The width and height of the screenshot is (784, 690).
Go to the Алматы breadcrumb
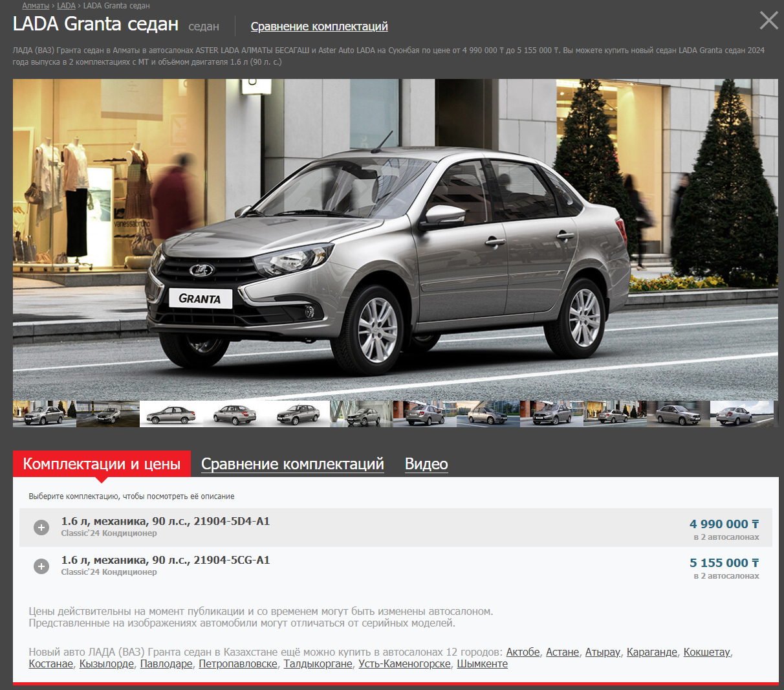point(36,6)
